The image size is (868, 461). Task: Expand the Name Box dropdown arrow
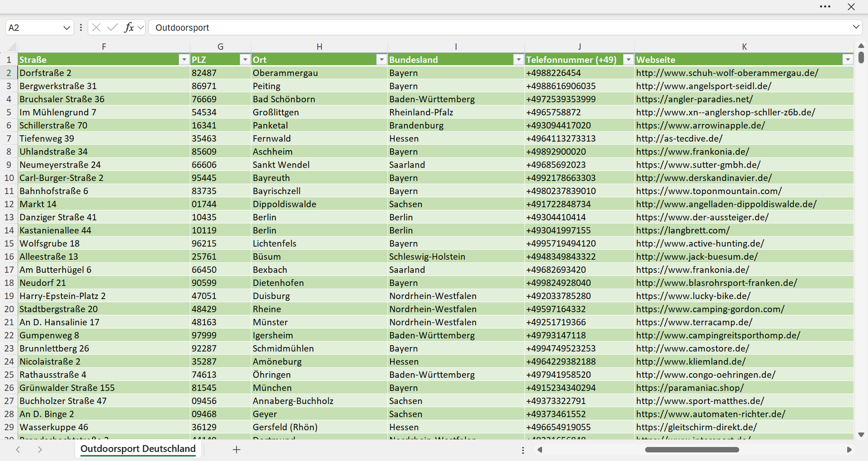67,28
